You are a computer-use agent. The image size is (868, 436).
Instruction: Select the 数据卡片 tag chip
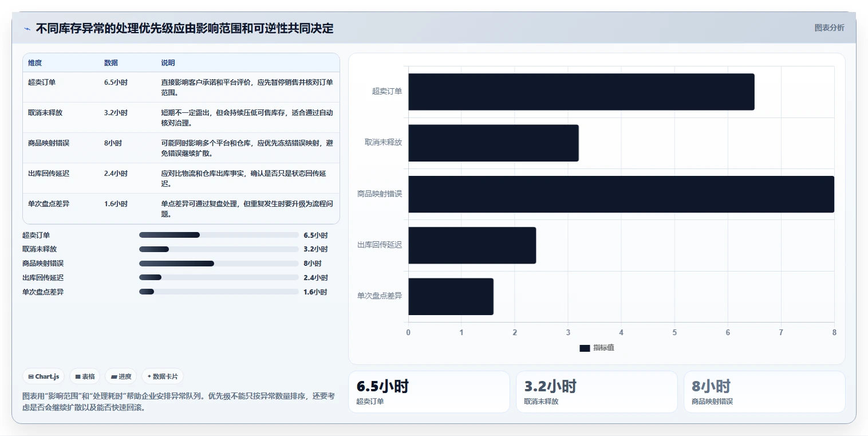(x=163, y=376)
